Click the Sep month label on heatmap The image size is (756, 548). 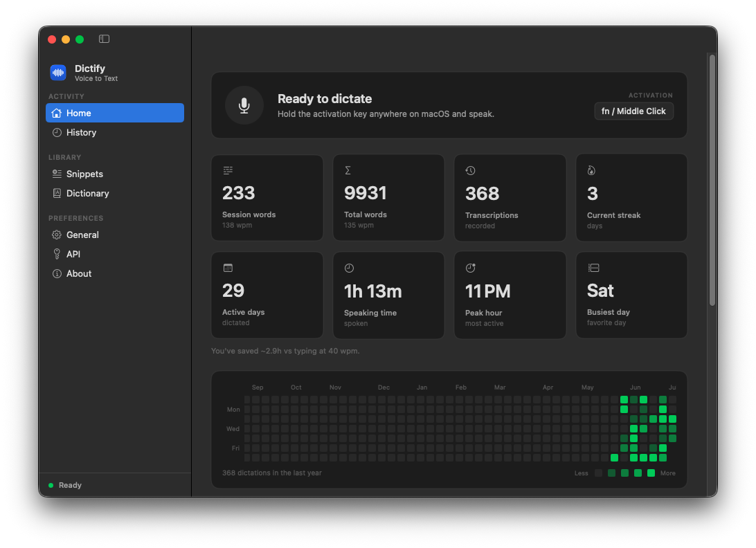tap(258, 387)
